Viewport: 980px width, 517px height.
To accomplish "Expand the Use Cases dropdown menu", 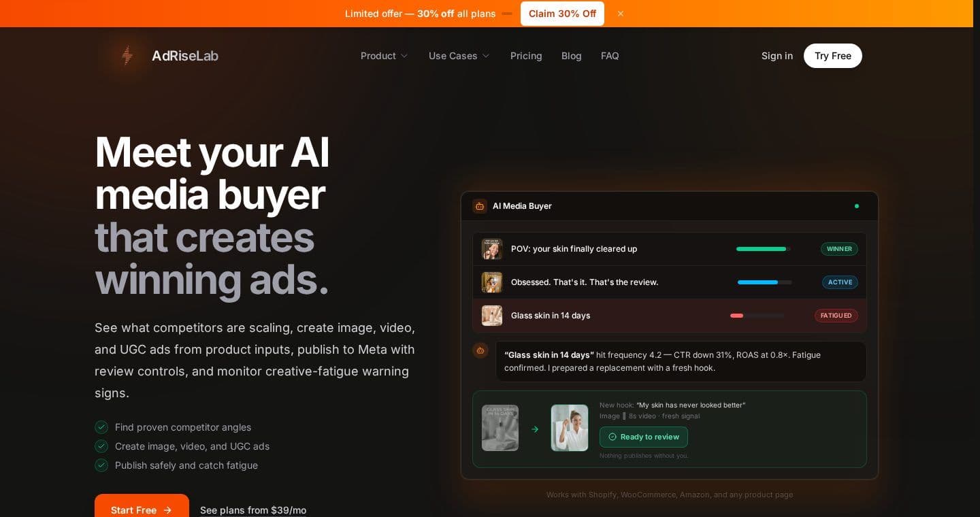I will click(459, 56).
